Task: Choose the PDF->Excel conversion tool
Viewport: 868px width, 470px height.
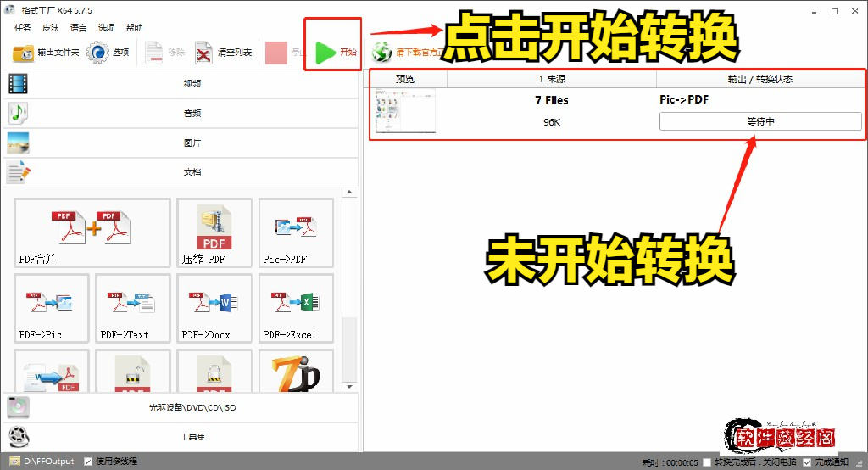Action: 296,308
